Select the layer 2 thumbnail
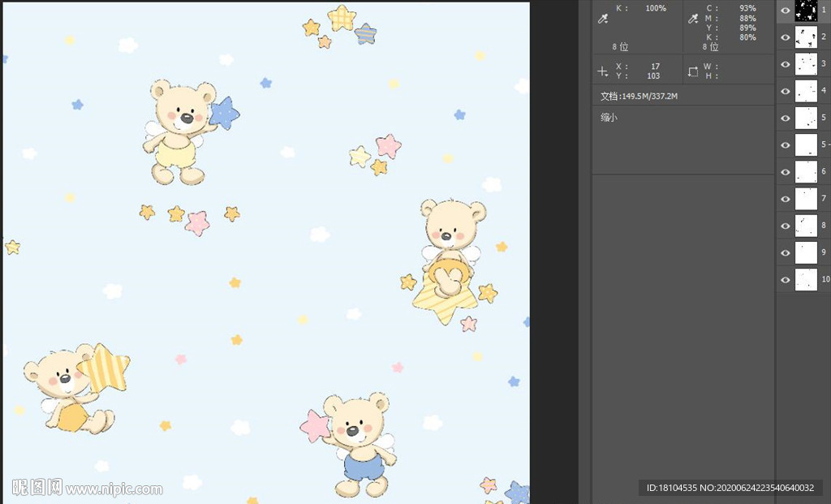 point(806,37)
